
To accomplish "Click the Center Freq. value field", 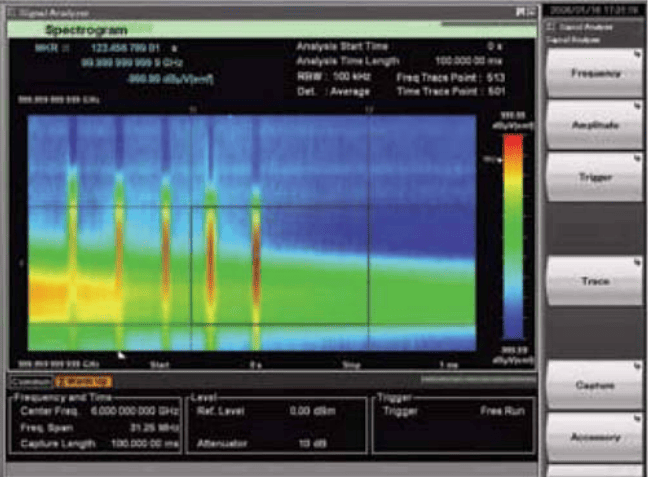I will [133, 411].
